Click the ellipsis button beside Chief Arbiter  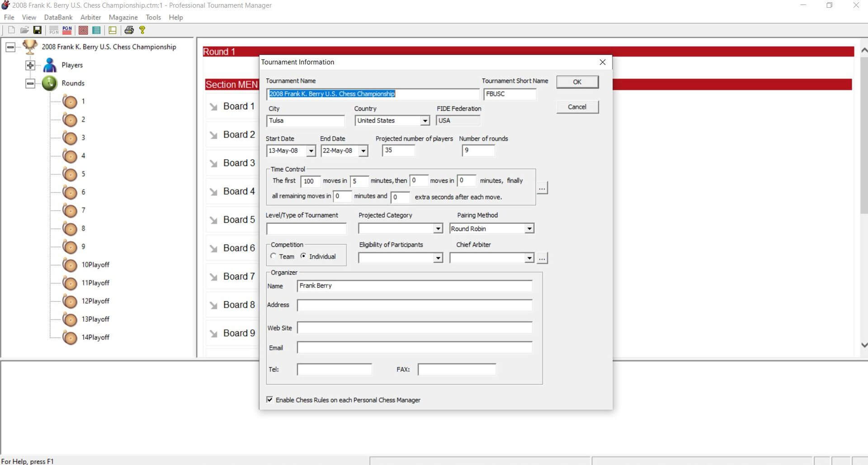(542, 258)
